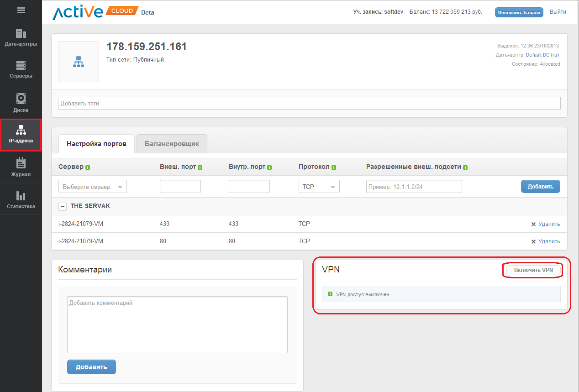Image resolution: width=579 pixels, height=392 pixels.
Task: Select IP-адреса in the sidebar
Action: 21,135
